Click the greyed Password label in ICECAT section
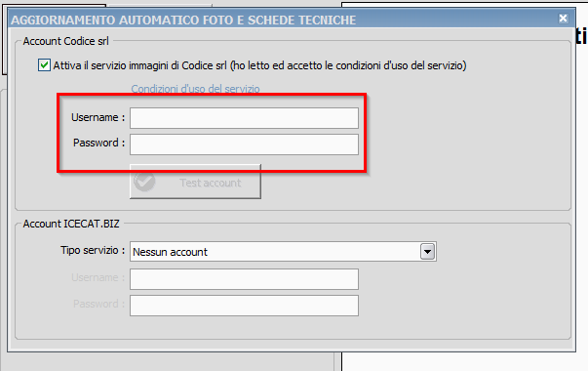The width and height of the screenshot is (588, 371). pyautogui.click(x=99, y=304)
